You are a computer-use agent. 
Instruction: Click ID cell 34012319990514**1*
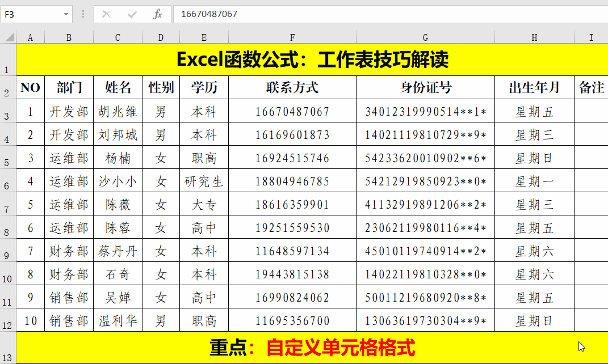tap(425, 112)
